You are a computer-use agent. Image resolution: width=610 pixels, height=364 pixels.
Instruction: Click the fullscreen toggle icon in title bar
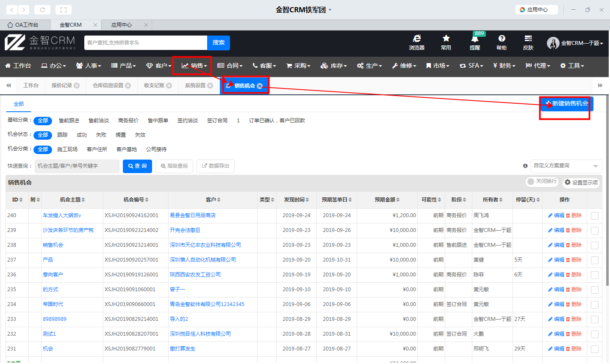[64, 9]
